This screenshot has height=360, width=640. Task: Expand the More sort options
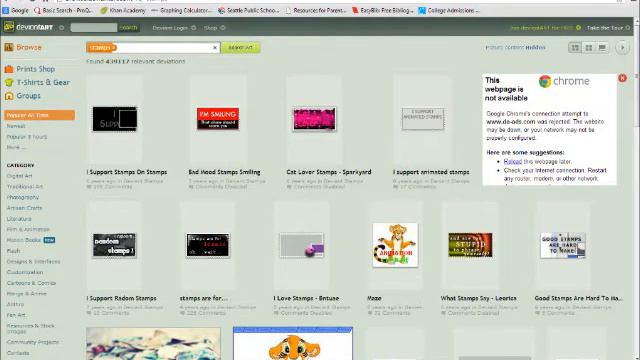point(16,147)
